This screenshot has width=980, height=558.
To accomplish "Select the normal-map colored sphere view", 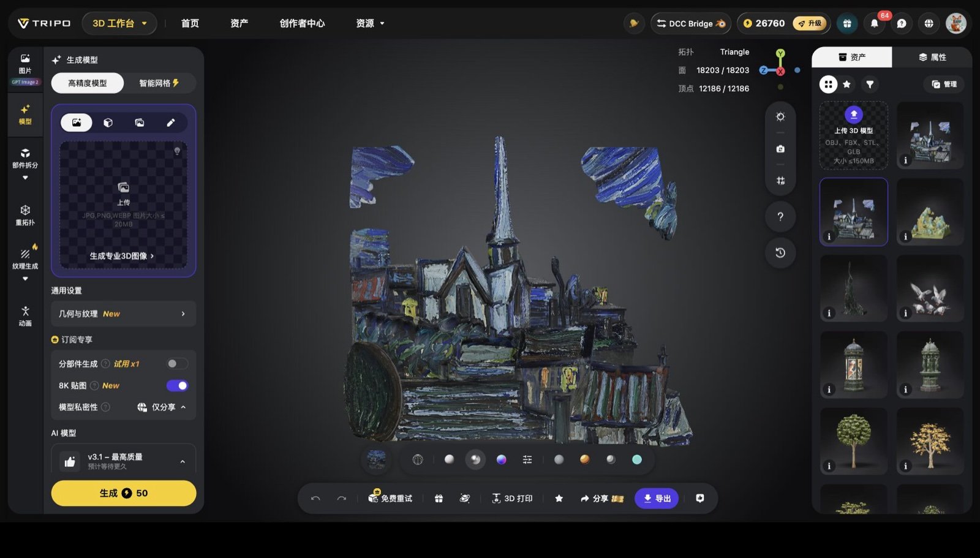I will coord(501,459).
